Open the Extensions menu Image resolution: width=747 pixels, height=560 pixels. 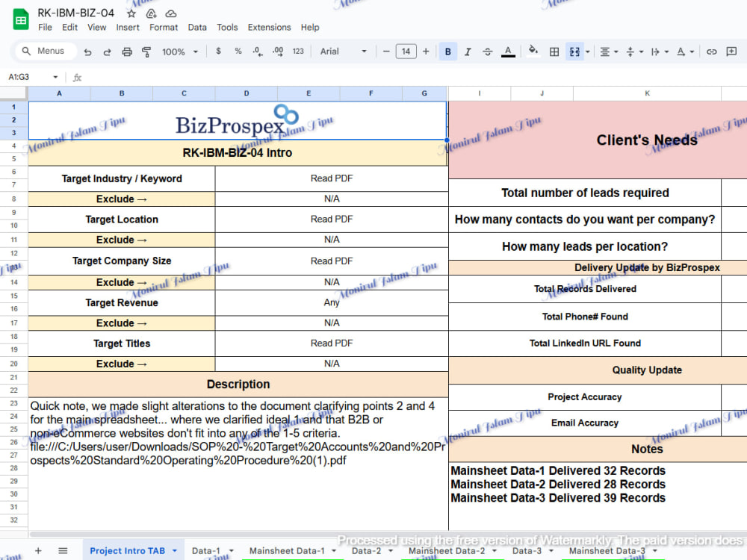point(269,27)
